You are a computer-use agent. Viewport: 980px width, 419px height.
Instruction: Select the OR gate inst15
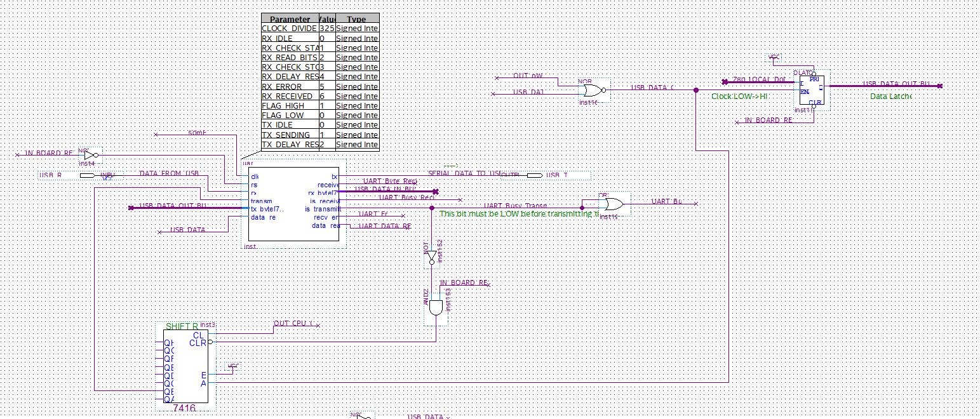pos(613,204)
